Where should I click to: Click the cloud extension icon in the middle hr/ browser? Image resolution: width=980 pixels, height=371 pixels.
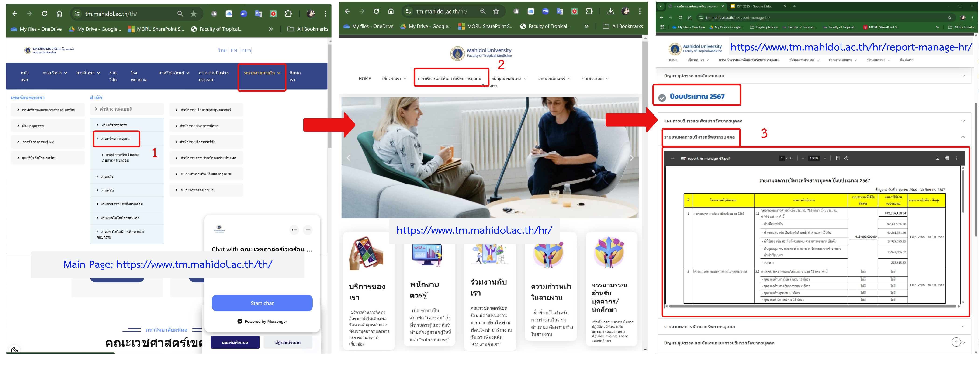tap(531, 11)
